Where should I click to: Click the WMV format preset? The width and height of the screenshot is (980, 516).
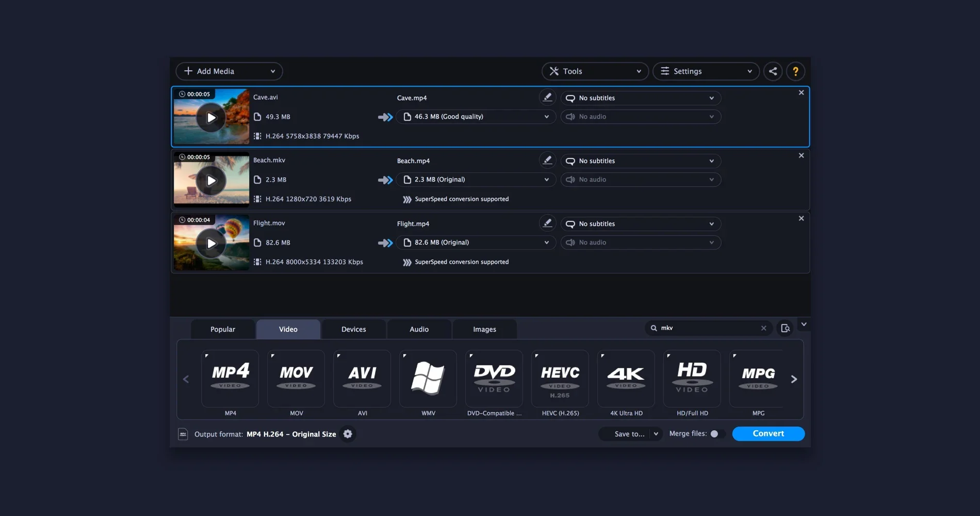click(x=428, y=378)
